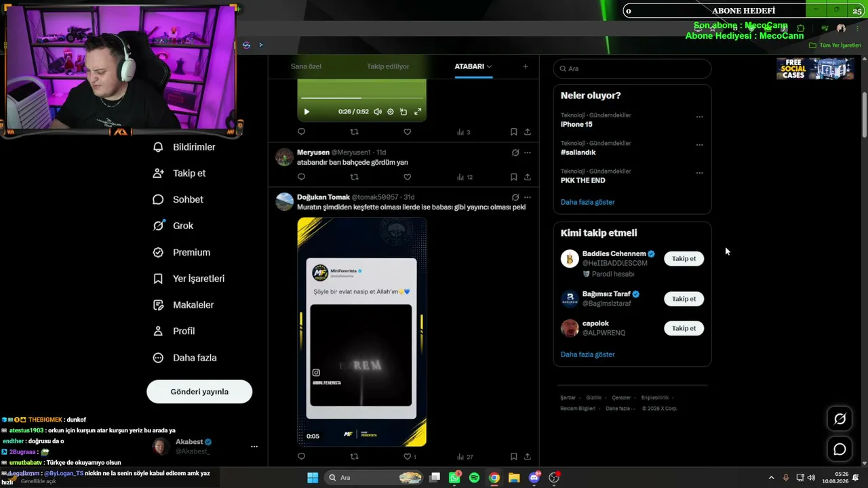Viewport: 868px width, 488px height.
Task: Open more options on Doğukan Tomak's post
Action: pos(528,197)
